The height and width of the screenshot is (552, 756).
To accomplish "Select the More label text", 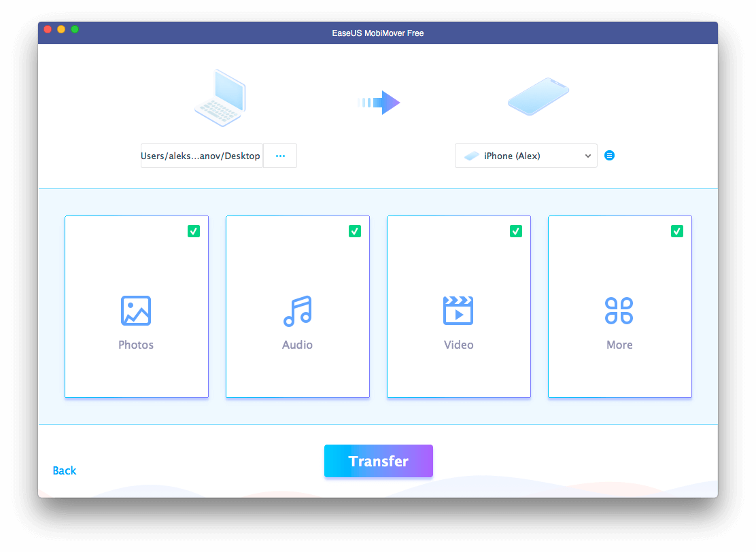I will click(619, 345).
